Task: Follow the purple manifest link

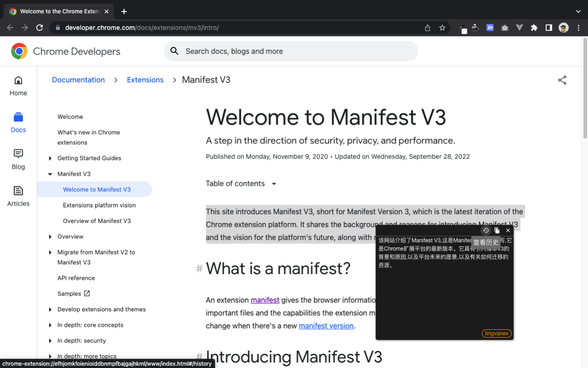Action: pos(265,300)
